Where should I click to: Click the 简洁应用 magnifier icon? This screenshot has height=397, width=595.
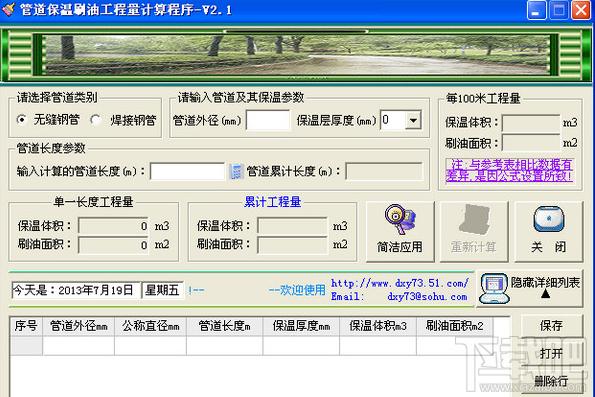coord(400,219)
